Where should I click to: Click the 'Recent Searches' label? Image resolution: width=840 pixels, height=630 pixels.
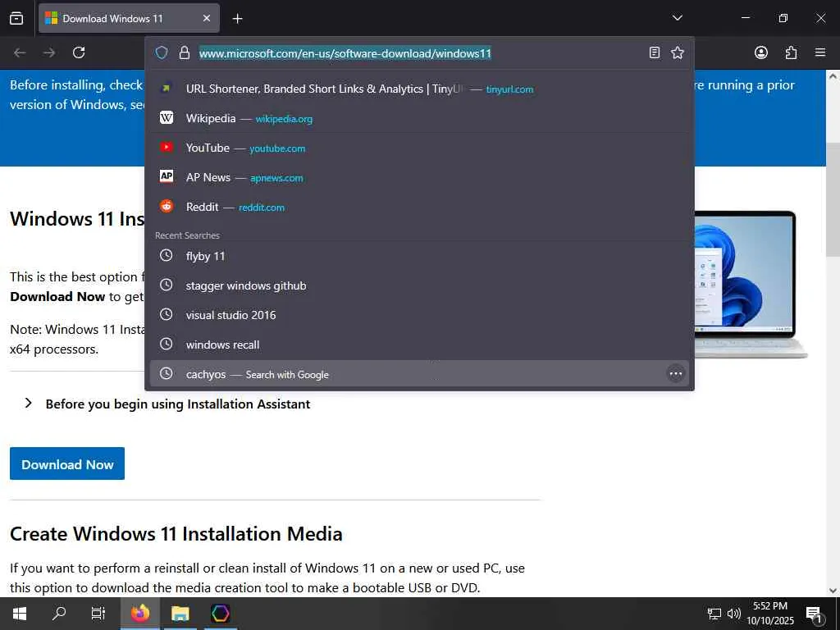(187, 235)
